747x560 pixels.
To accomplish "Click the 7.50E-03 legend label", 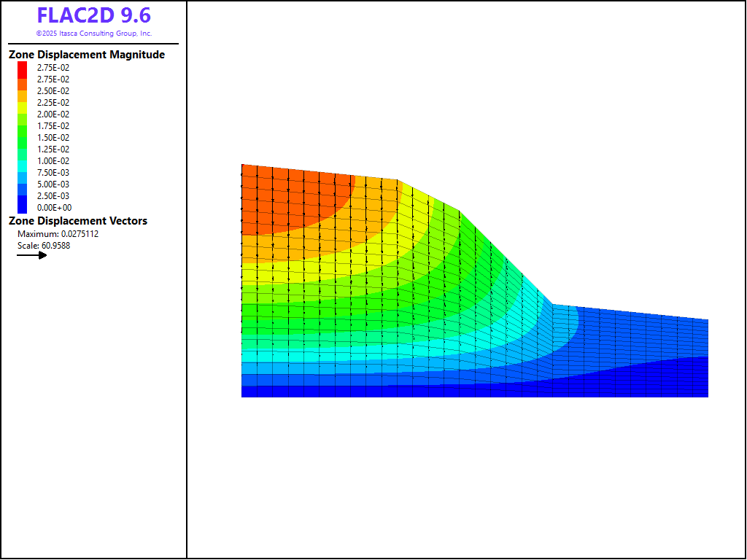I will 53,173.
